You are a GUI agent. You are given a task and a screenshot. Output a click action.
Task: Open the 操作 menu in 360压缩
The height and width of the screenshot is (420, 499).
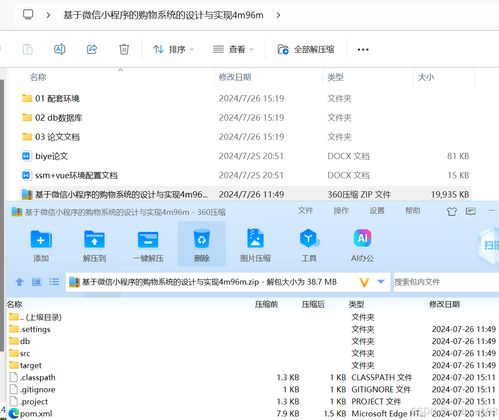click(x=341, y=211)
